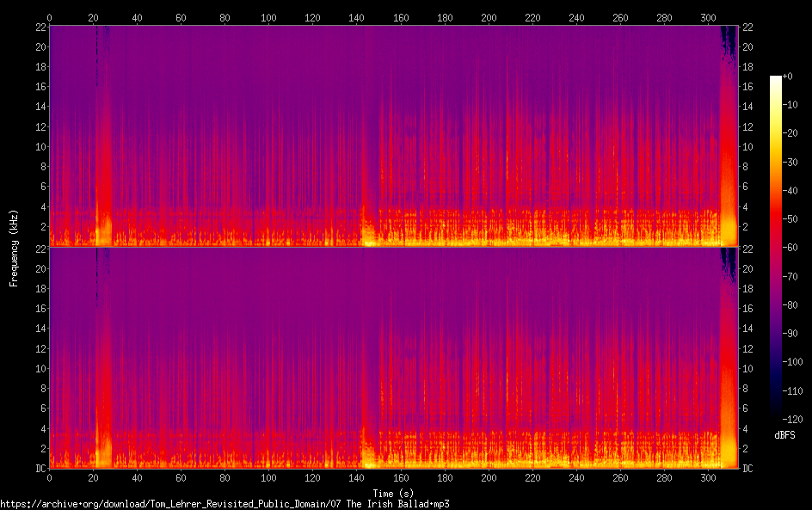
Task: Click the archive.org download URL text
Action: point(225,504)
